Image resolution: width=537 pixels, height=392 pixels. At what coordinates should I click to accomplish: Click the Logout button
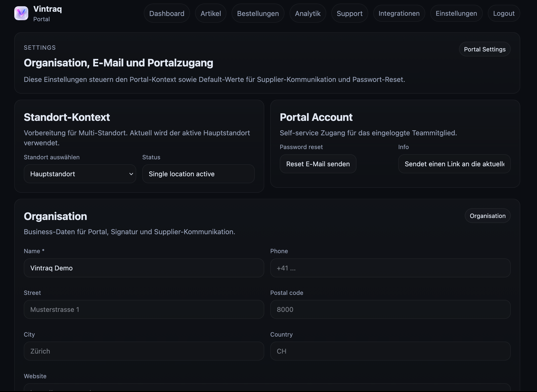point(503,13)
